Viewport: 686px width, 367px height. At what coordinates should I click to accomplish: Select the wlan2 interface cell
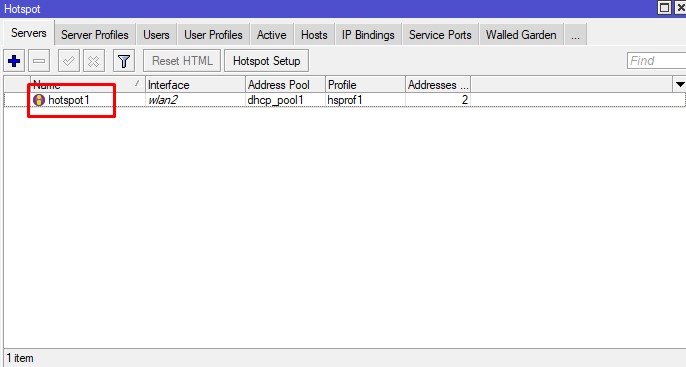195,100
